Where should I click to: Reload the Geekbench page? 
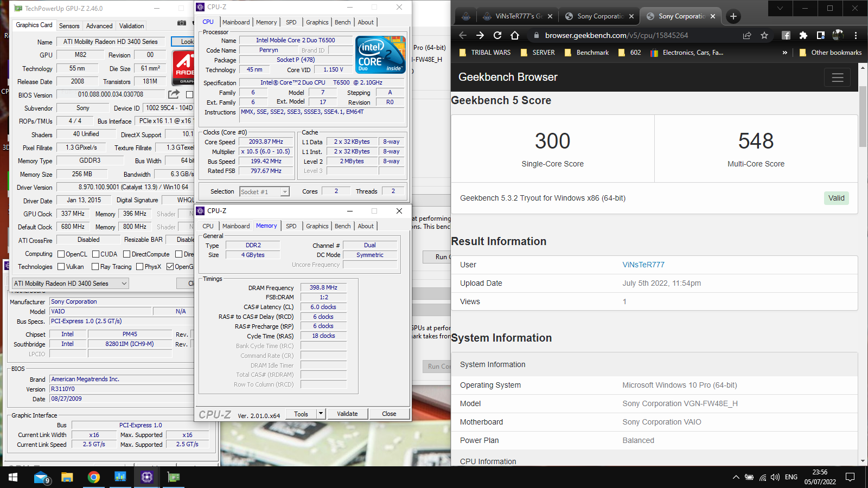point(497,35)
